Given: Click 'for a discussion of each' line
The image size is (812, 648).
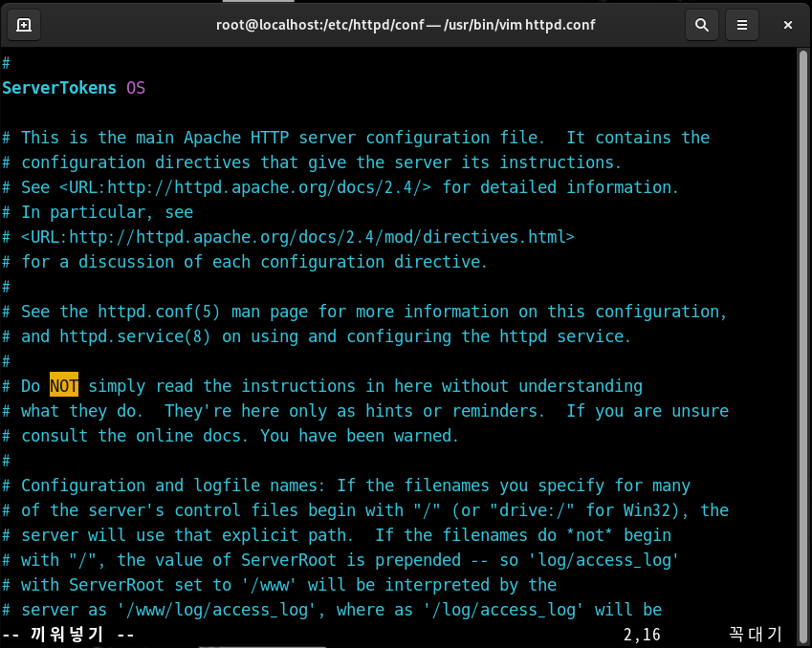Looking at the screenshot, I should 245,262.
